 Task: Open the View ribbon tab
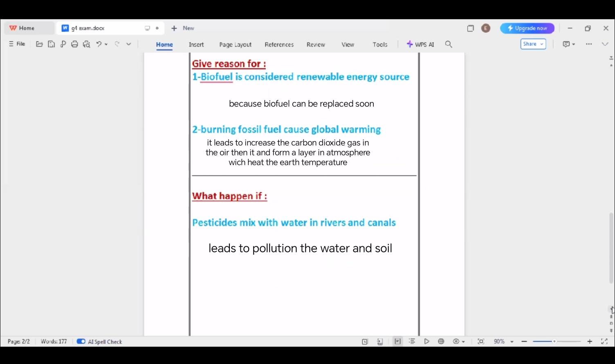pos(348,45)
